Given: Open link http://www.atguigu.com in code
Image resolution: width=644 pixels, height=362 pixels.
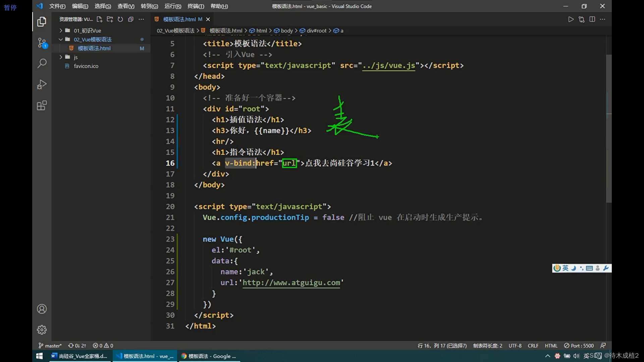Looking at the screenshot, I should click(291, 283).
